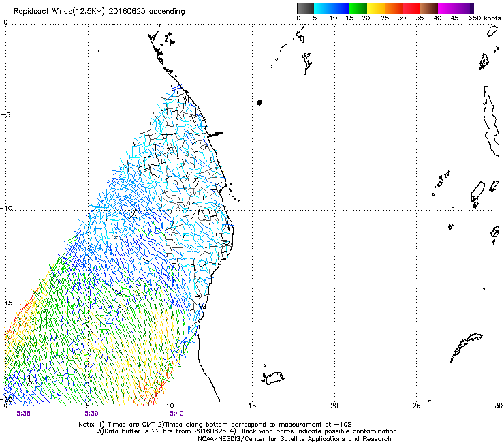Pick the yellow 20–25 knots legend segment
The image size is (504, 443).
[376, 8]
